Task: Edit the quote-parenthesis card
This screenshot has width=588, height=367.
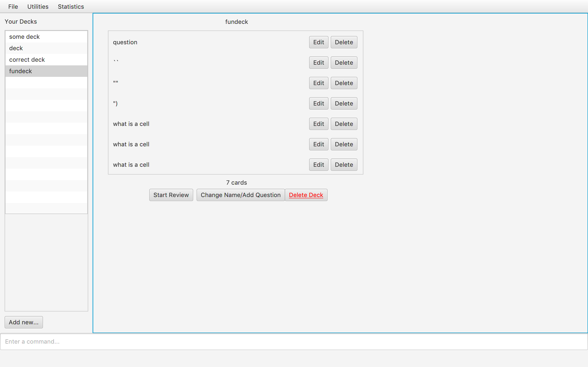Action: (318, 103)
